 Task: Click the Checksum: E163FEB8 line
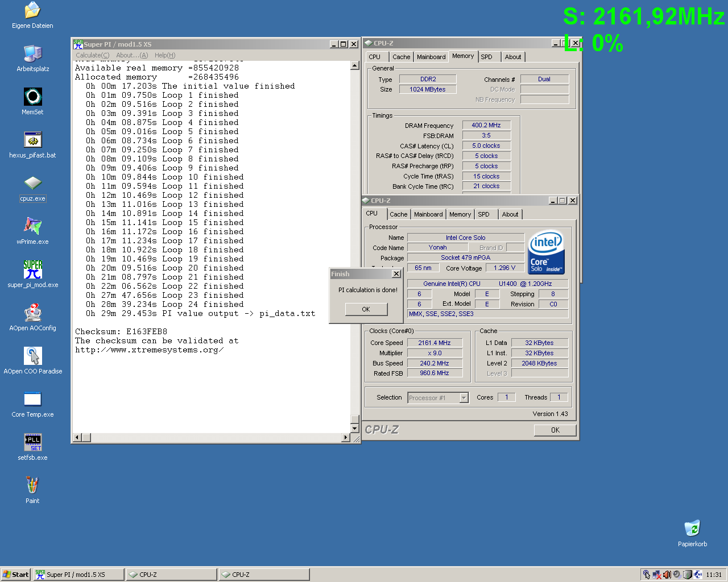(121, 332)
